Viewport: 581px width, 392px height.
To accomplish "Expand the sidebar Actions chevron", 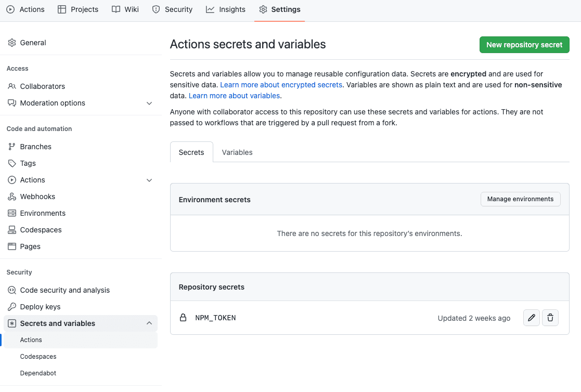I will [x=149, y=180].
